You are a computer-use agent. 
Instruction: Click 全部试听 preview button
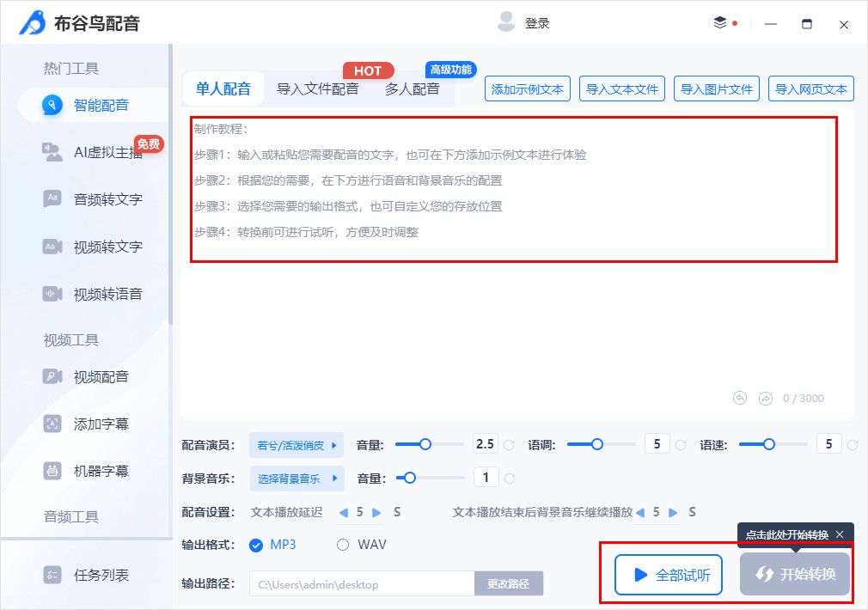[x=668, y=575]
